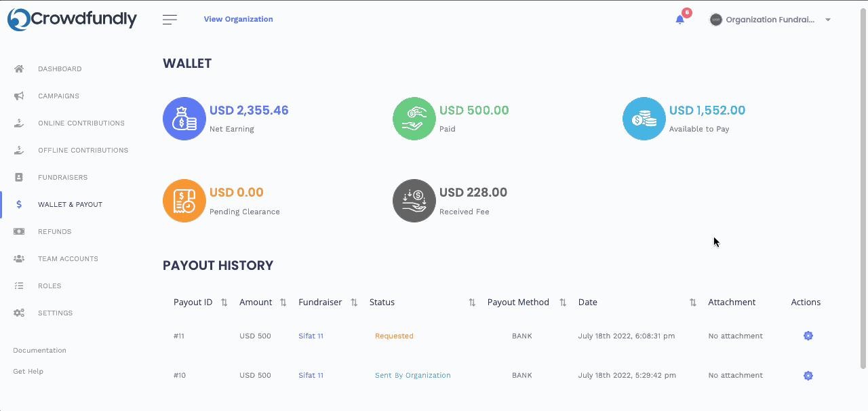The image size is (868, 411).
Task: Click the Refunds money icon
Action: 19,231
